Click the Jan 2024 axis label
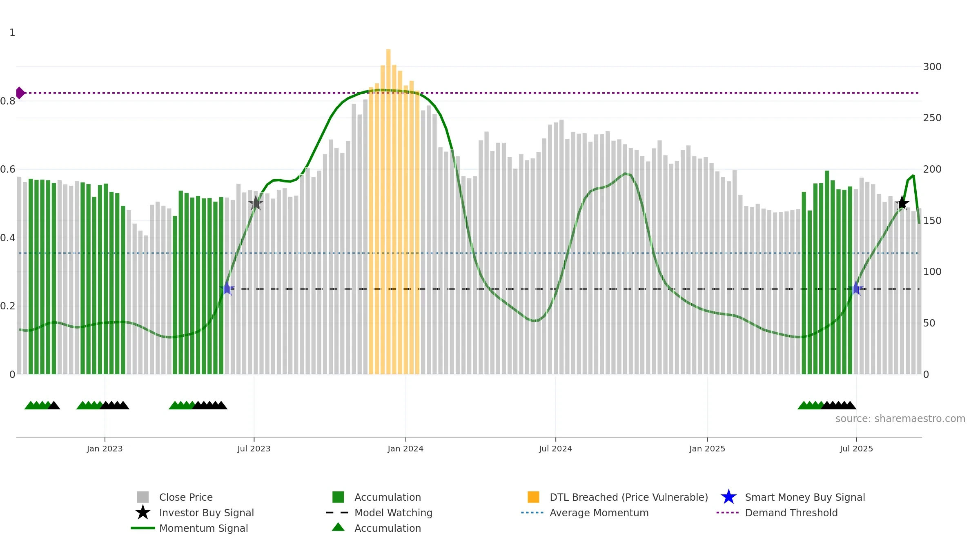 405,449
